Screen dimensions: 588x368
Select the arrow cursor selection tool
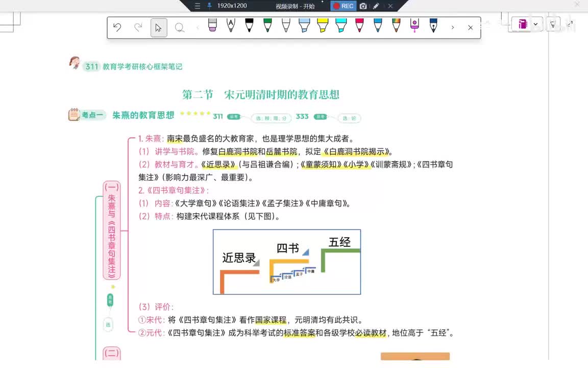159,28
